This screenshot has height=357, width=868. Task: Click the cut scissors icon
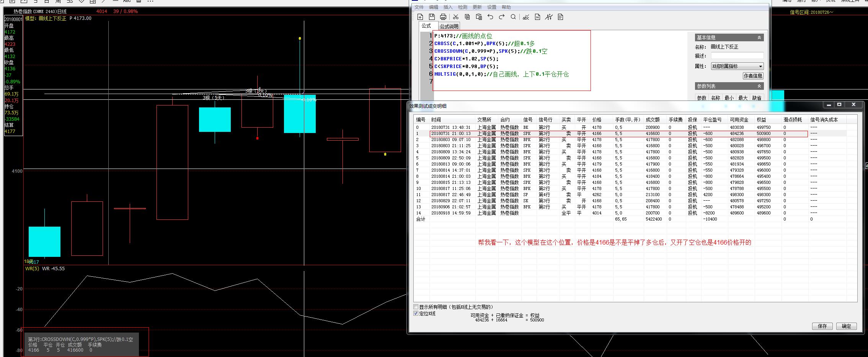456,17
